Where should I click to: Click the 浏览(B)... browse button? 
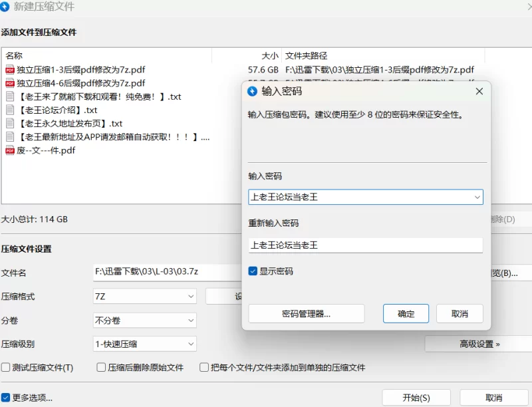(511, 273)
